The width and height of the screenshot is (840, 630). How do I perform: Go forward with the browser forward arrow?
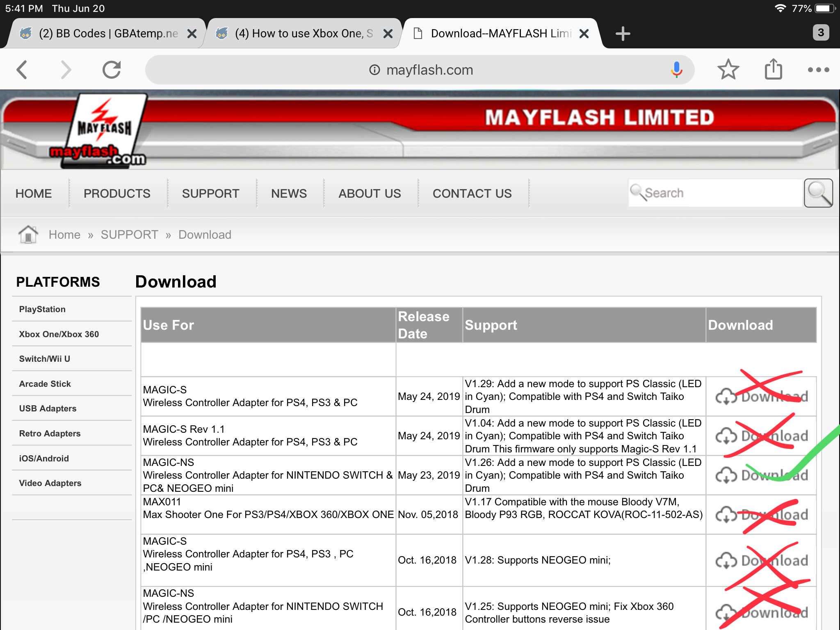click(x=66, y=70)
